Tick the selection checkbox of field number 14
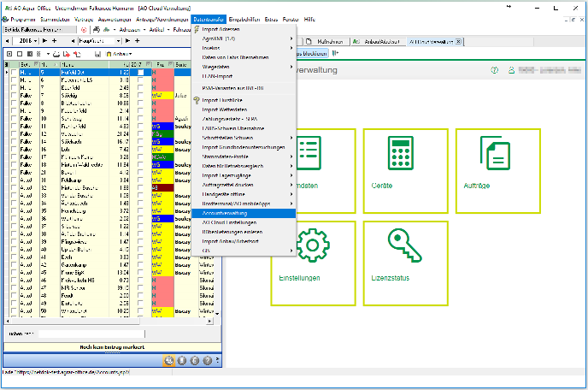This screenshot has width=588, height=390. [x=14, y=142]
